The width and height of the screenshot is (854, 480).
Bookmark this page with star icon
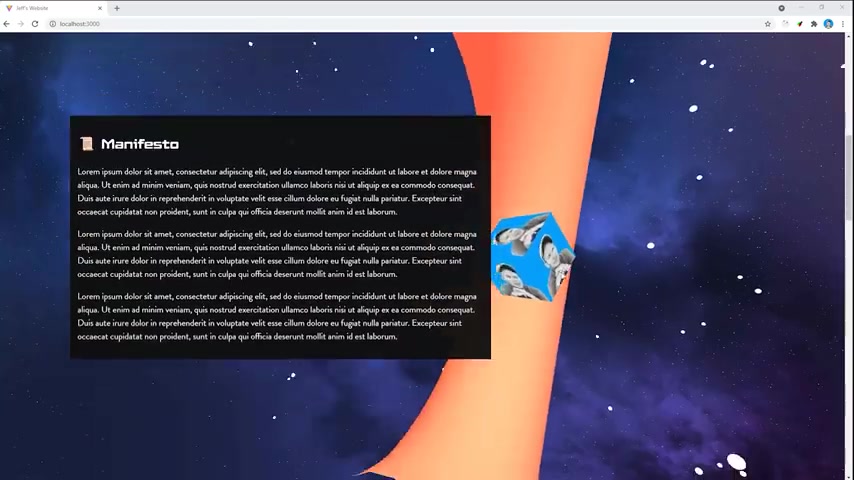pos(768,24)
